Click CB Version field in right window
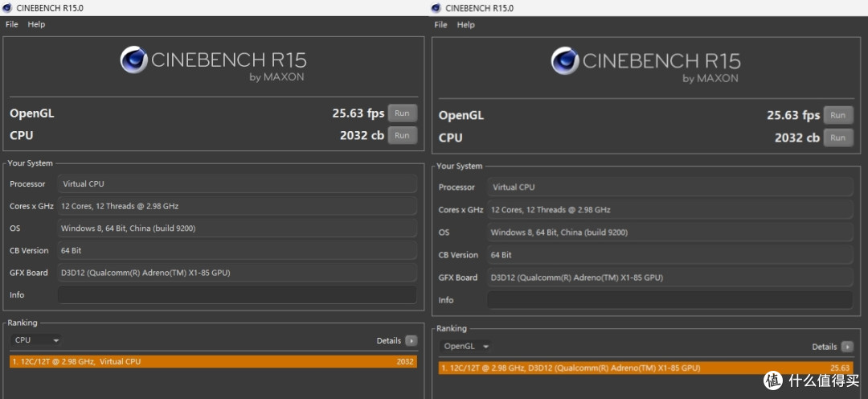 (669, 255)
